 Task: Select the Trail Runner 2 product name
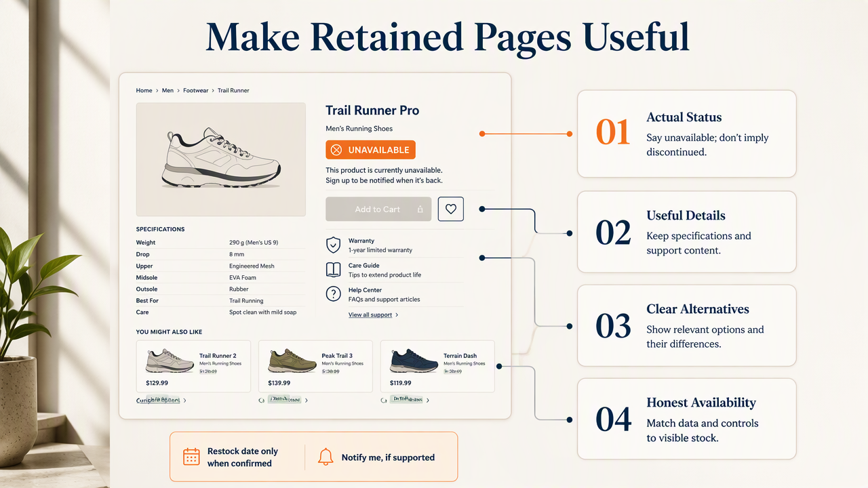[218, 356]
